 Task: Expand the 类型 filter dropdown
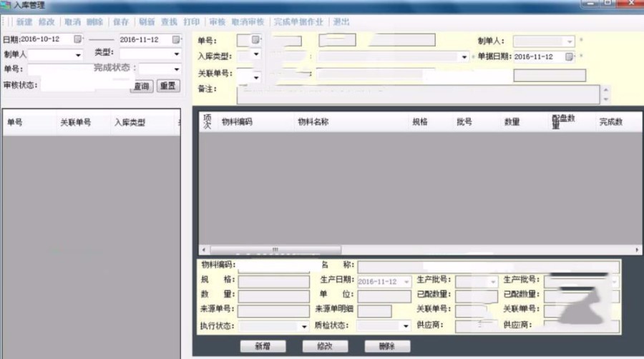(177, 54)
